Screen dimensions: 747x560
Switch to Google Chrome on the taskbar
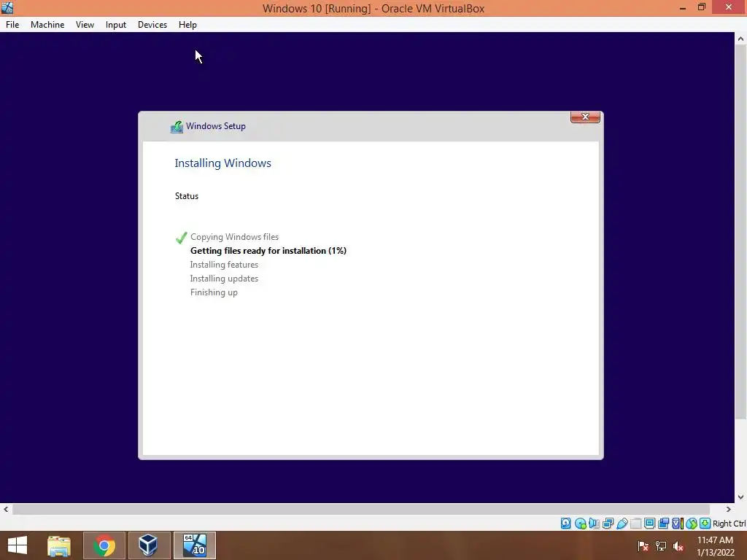(104, 545)
